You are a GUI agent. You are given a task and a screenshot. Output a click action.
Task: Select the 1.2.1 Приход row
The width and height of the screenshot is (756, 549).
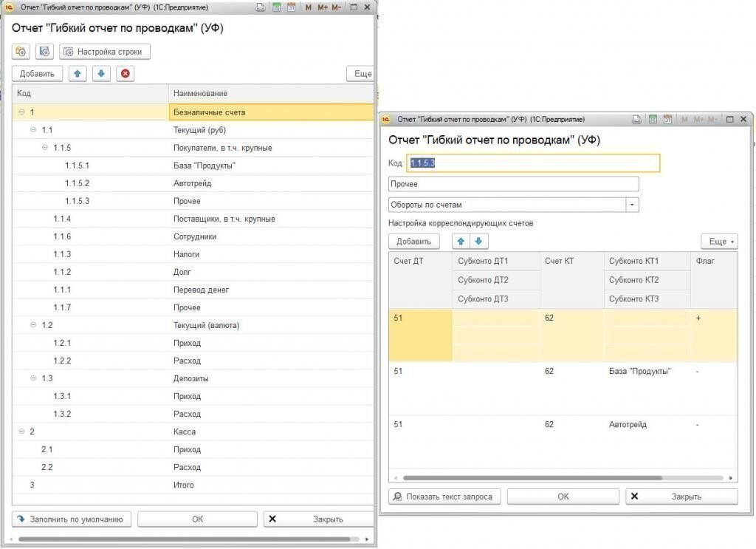(x=193, y=343)
